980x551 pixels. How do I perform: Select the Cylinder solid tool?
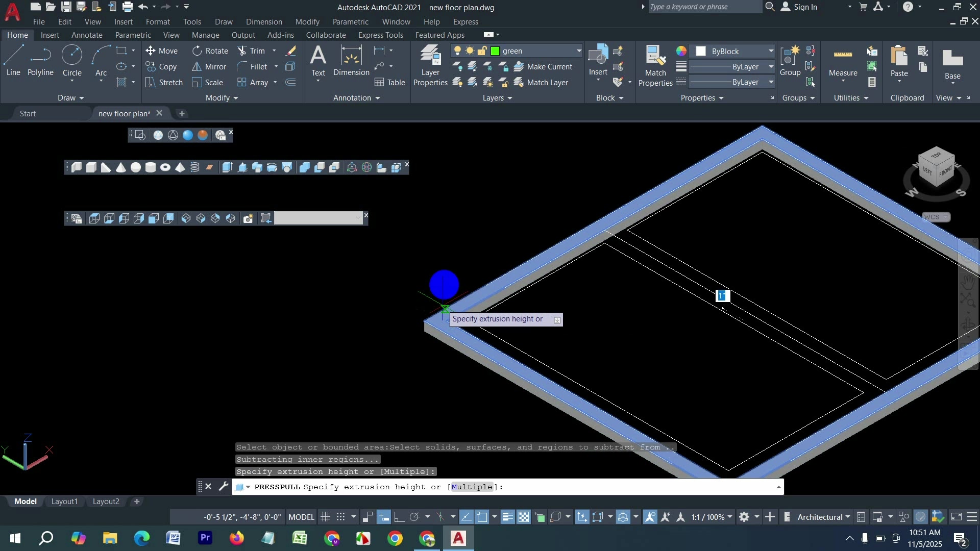click(x=151, y=167)
